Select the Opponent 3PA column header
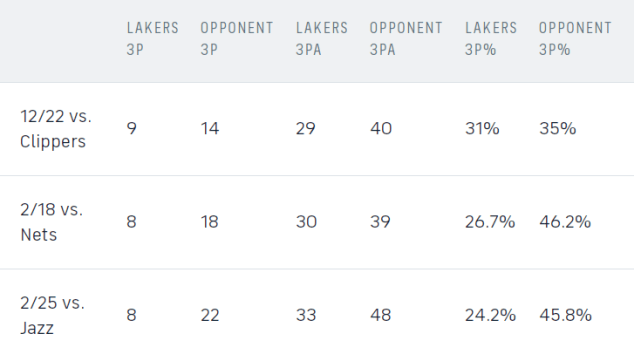The width and height of the screenshot is (641, 361). pos(406,39)
